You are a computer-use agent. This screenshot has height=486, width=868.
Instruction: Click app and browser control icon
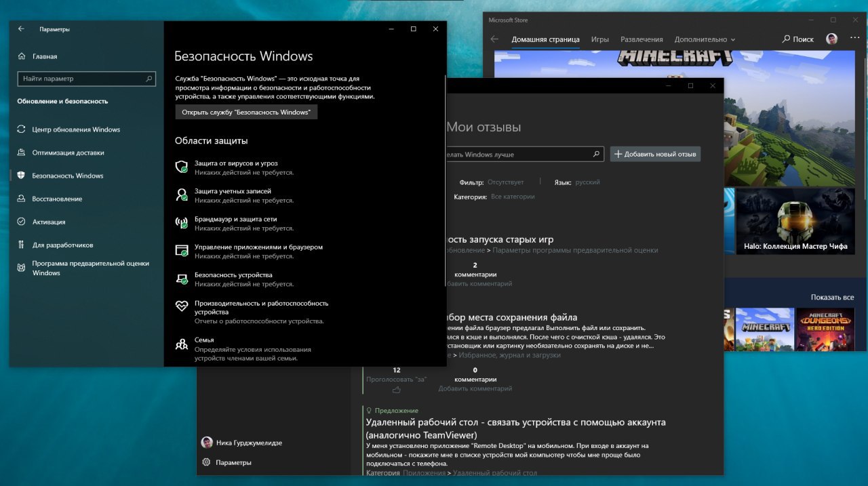pyautogui.click(x=181, y=251)
